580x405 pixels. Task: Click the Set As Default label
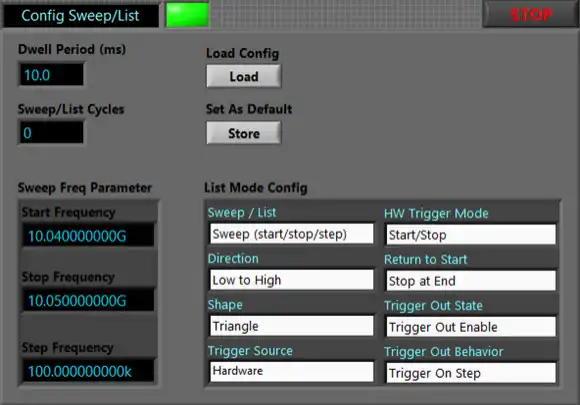(249, 109)
